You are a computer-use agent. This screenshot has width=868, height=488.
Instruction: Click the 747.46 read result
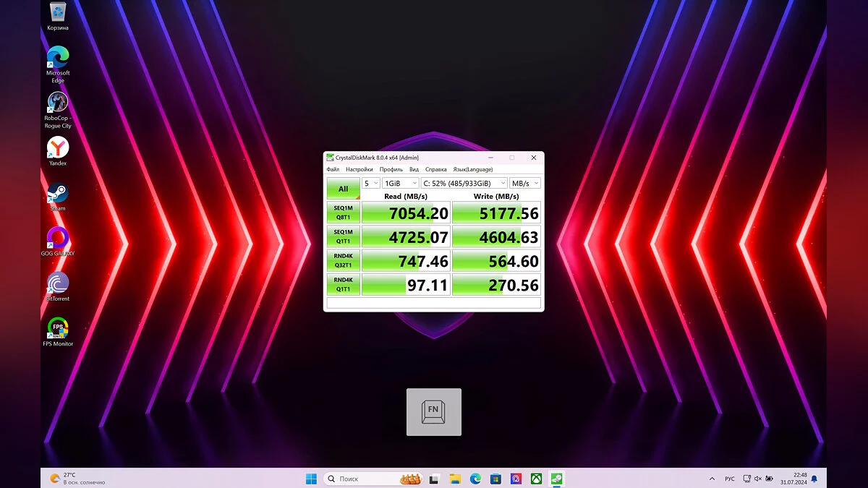406,260
